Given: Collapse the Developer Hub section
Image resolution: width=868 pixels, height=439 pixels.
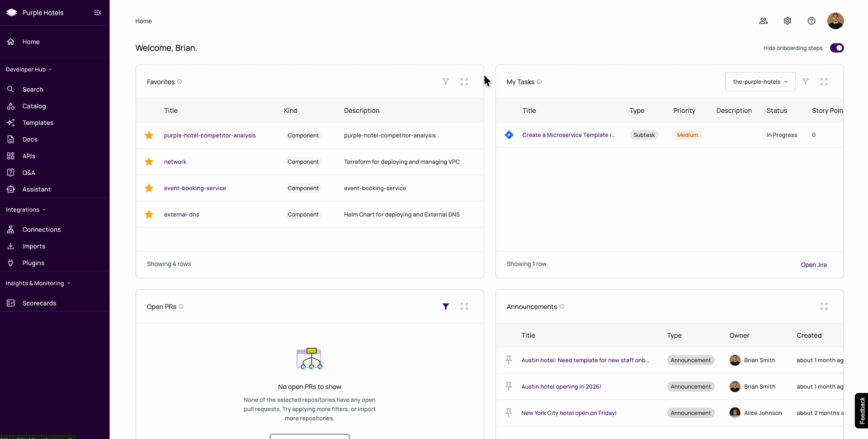Looking at the screenshot, I should click(x=29, y=70).
